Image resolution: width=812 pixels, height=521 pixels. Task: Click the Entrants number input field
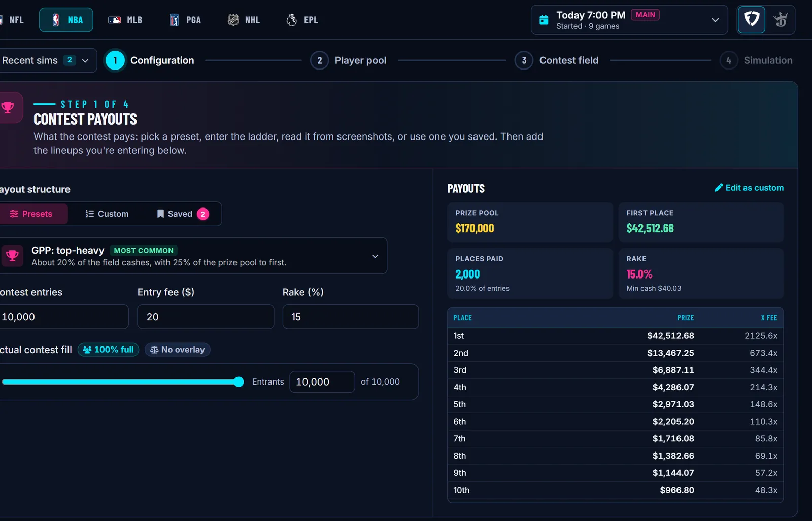coord(322,382)
